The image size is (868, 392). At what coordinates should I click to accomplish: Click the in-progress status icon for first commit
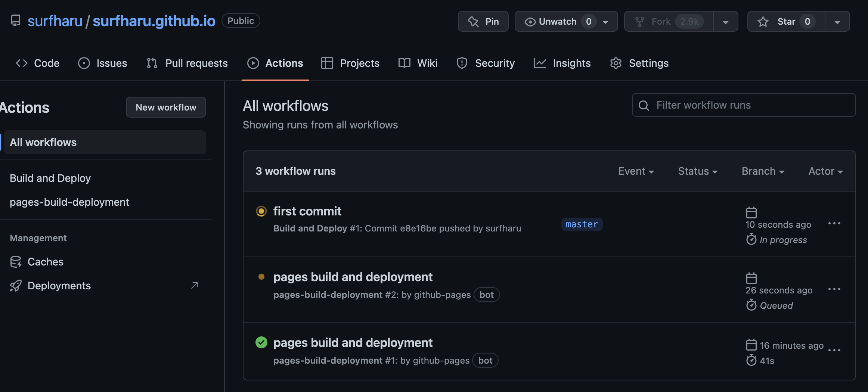[261, 211]
